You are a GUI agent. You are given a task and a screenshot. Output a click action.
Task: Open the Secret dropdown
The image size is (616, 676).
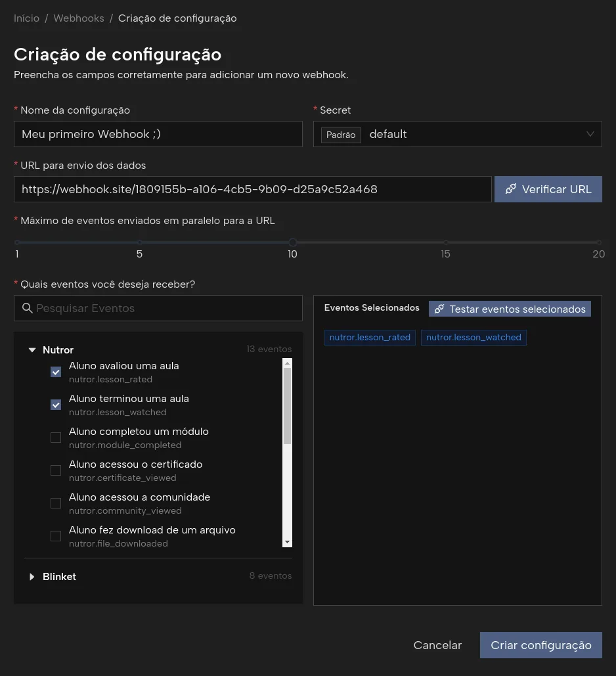[x=457, y=134]
